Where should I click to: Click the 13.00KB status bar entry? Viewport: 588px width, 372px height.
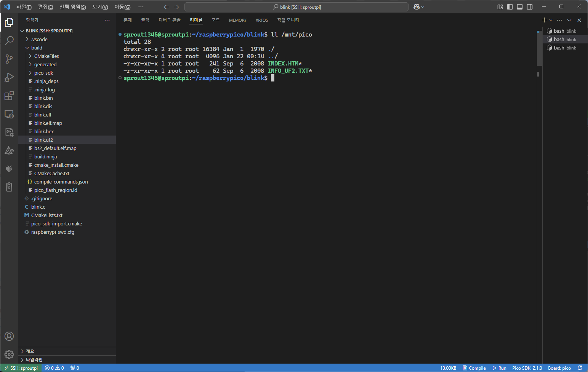coord(448,368)
